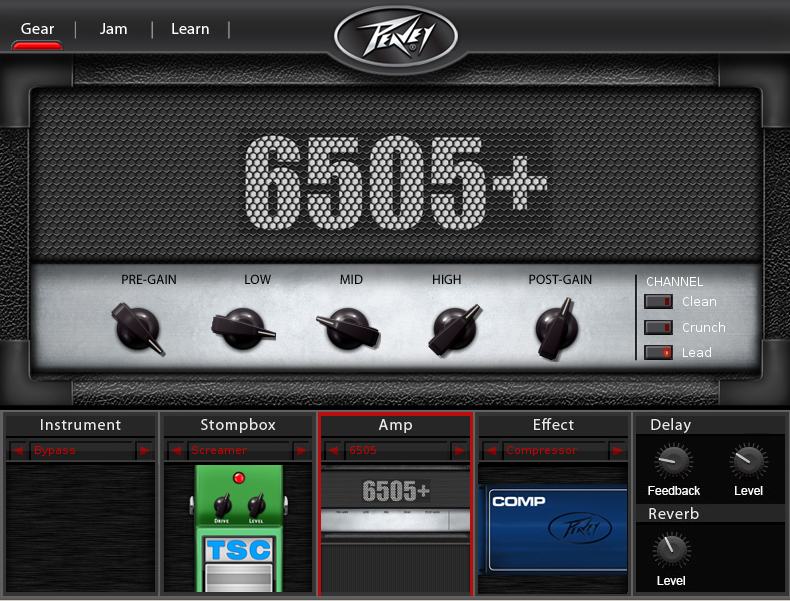Select previous Effect with left arrow
The height and width of the screenshot is (601, 790).
(x=491, y=450)
